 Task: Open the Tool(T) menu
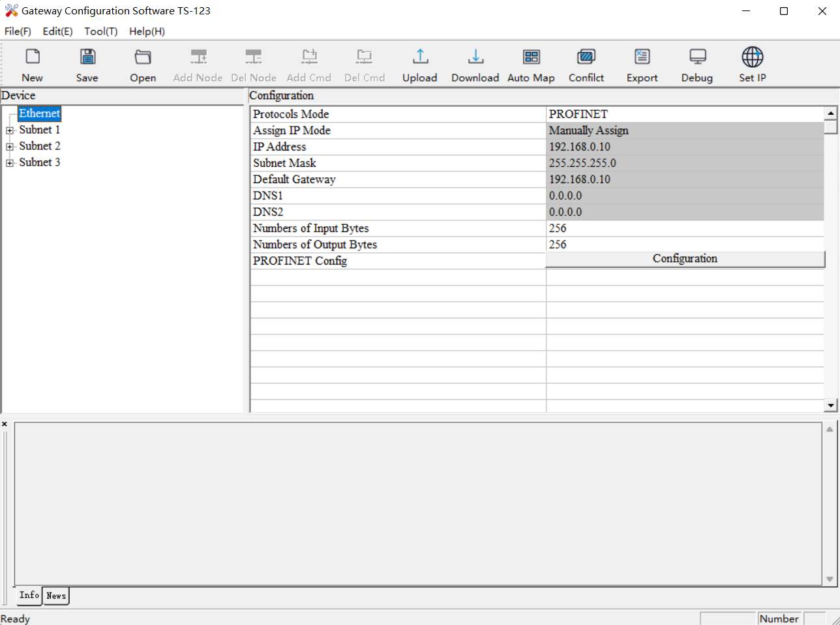[x=100, y=31]
